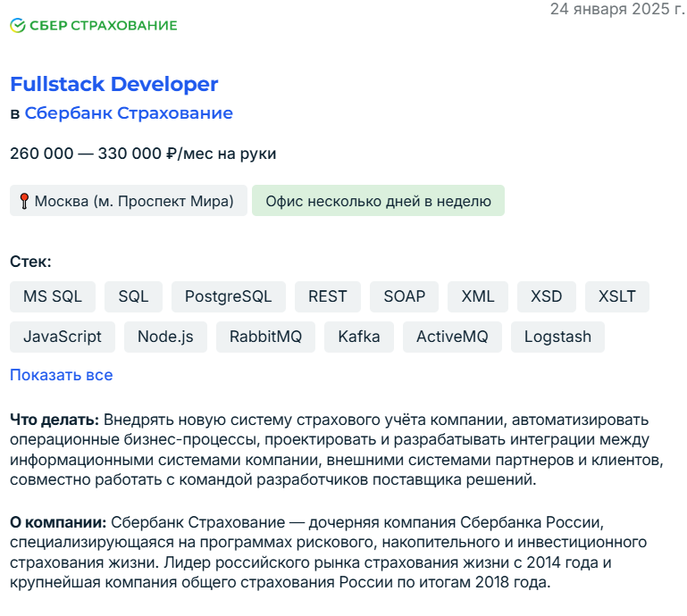Open the Fullstack Developer vacancy title
The image size is (687, 616).
click(x=114, y=84)
